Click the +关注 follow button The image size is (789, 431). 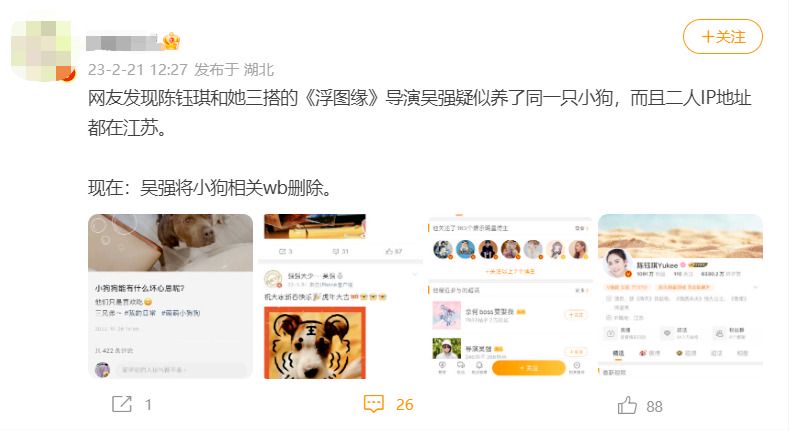[723, 37]
